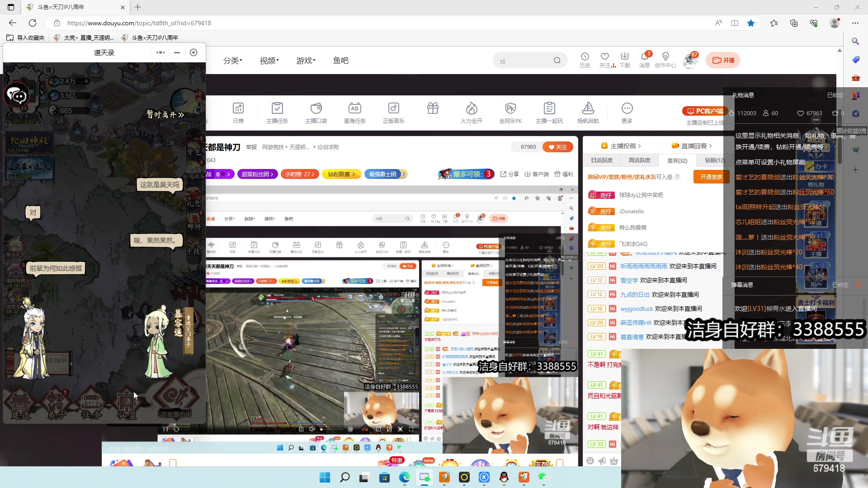868x488 pixels.
Task: Click the three-dots menu of 道天录 window
Action: coord(160,52)
